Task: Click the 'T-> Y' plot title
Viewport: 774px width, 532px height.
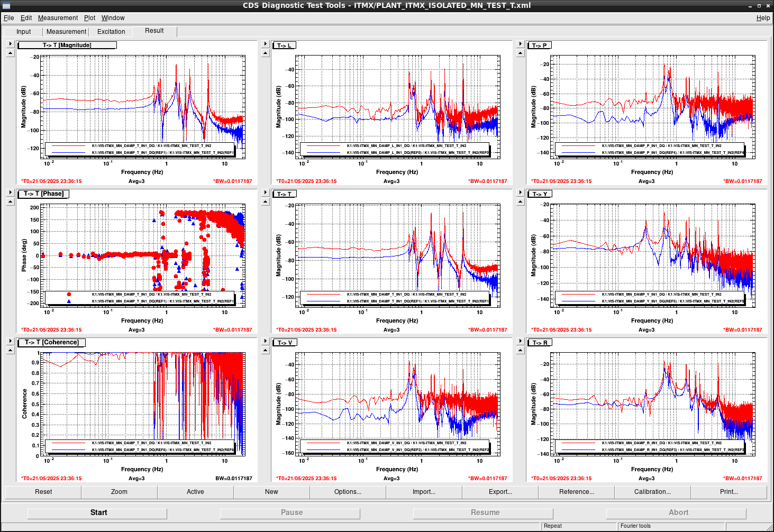Action: pyautogui.click(x=540, y=194)
